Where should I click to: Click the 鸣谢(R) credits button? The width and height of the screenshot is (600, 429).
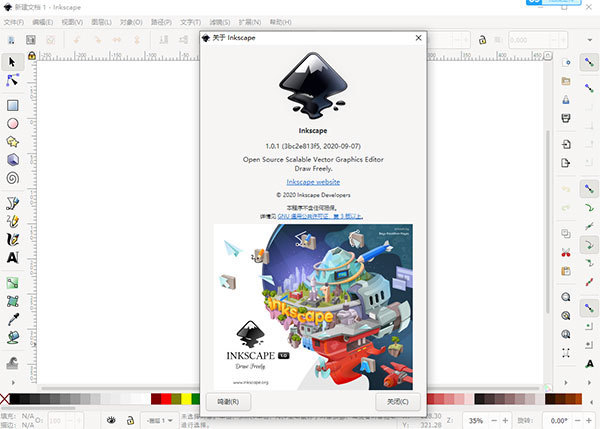click(228, 401)
